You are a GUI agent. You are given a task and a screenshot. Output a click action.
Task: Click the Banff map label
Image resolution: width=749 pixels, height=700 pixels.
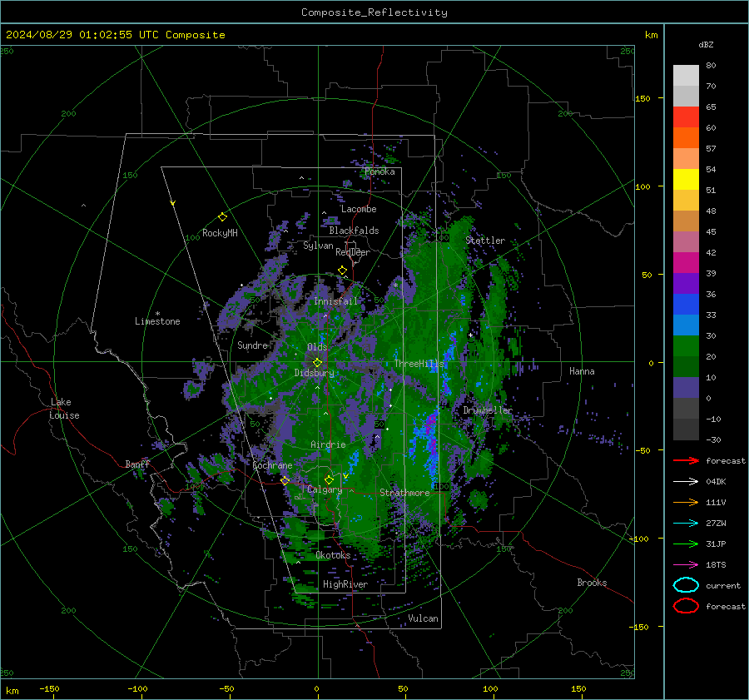click(137, 464)
